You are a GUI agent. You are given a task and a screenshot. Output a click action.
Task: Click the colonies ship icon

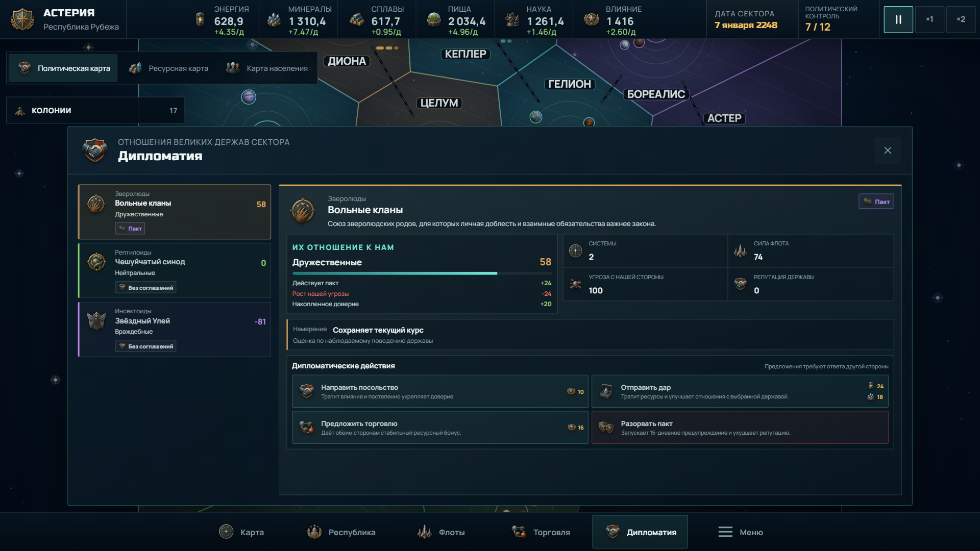[20, 110]
